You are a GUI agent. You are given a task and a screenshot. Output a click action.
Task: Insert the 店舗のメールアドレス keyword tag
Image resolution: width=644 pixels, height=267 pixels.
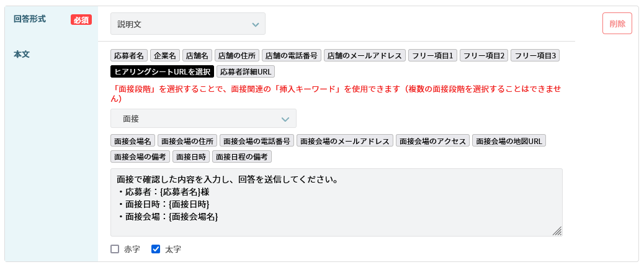pos(365,55)
